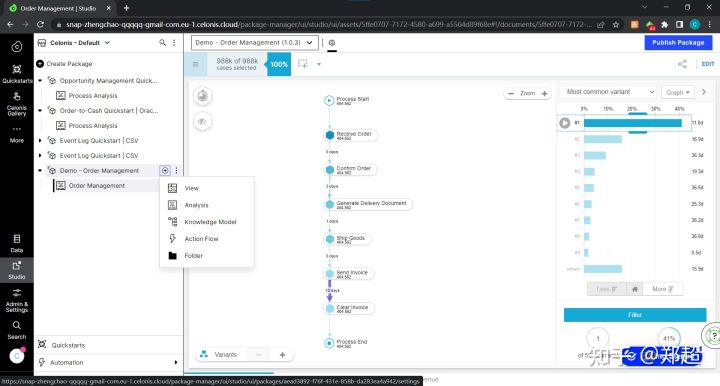Bookmark the page with the star
The width and height of the screenshot is (720, 386).
616,24
